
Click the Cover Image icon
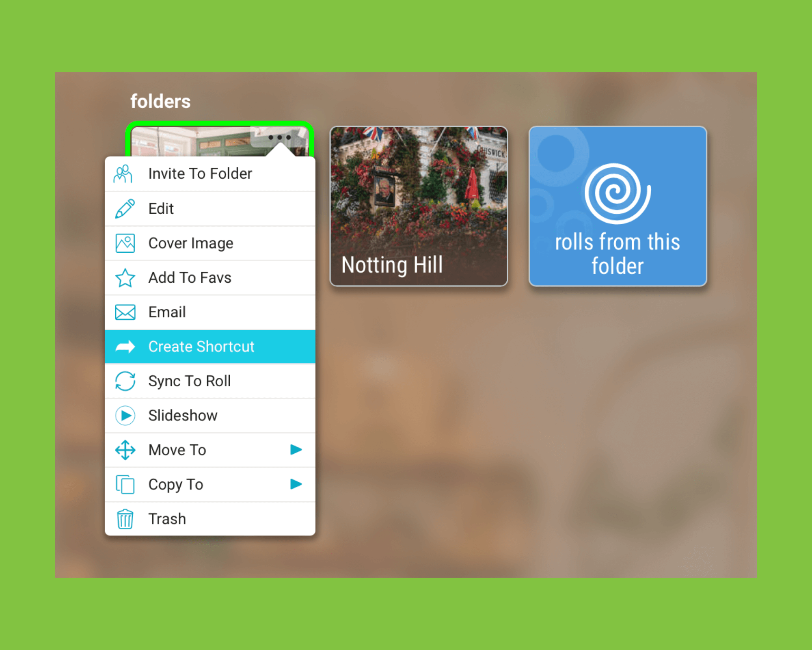[x=125, y=243]
